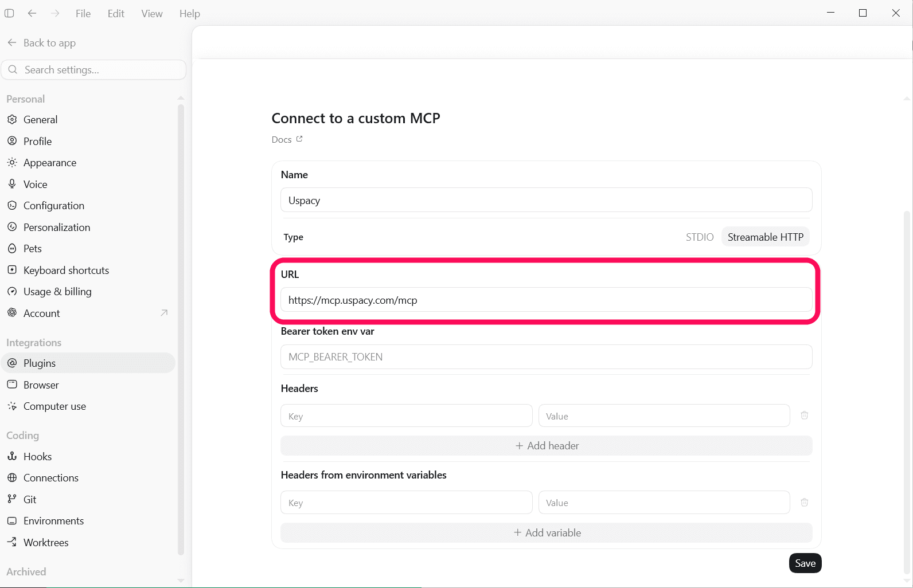Click the Connections globe icon

point(12,477)
